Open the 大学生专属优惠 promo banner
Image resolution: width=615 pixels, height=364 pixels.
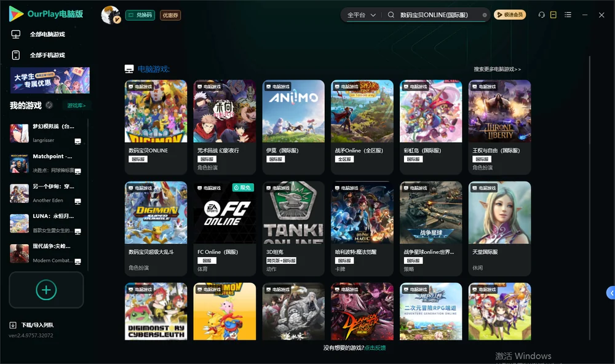(50, 80)
